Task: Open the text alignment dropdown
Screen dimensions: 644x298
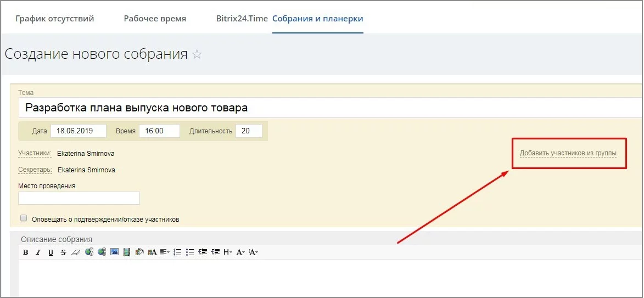Action: click(165, 252)
